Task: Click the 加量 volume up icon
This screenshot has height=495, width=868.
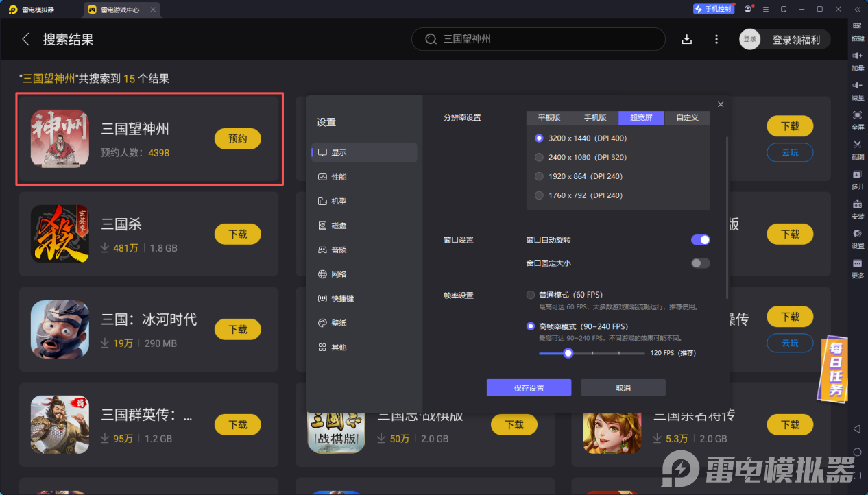Action: (857, 60)
